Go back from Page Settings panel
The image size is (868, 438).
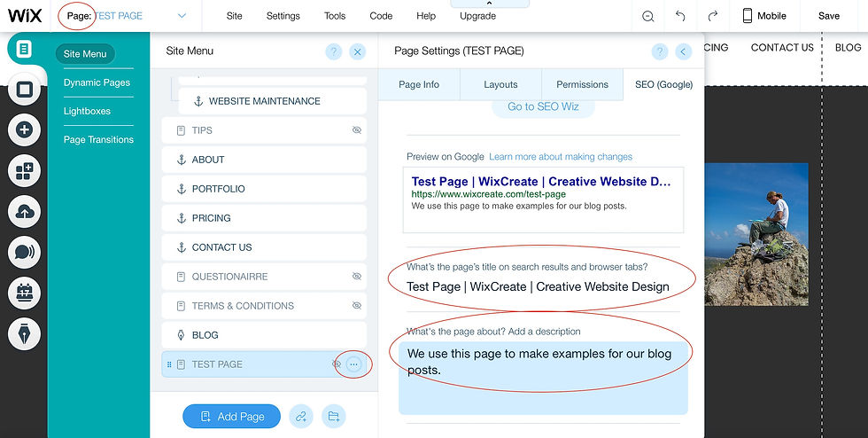point(683,52)
